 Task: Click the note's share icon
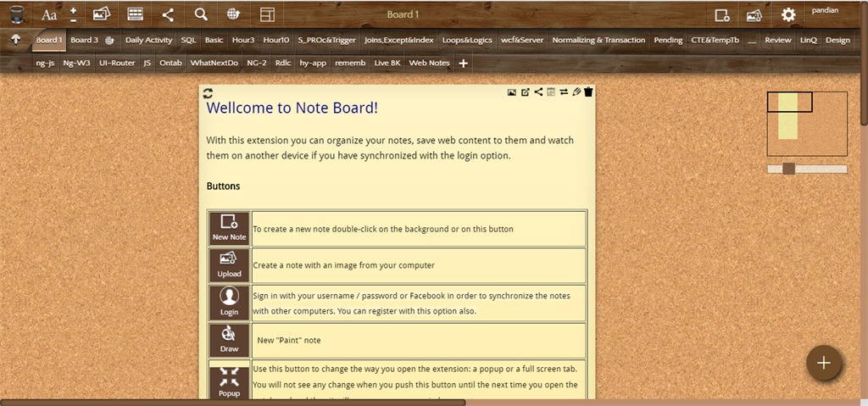538,92
